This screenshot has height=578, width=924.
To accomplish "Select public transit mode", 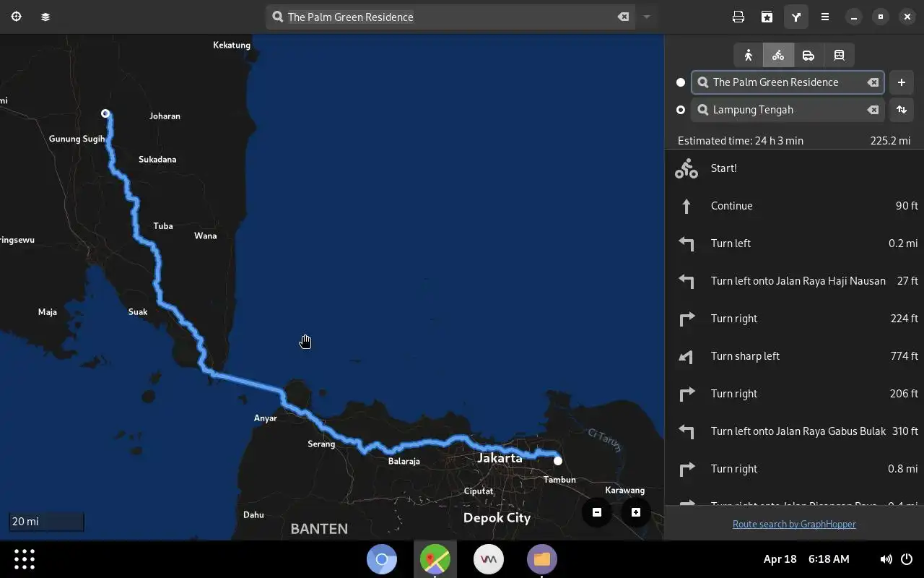I will (x=839, y=55).
